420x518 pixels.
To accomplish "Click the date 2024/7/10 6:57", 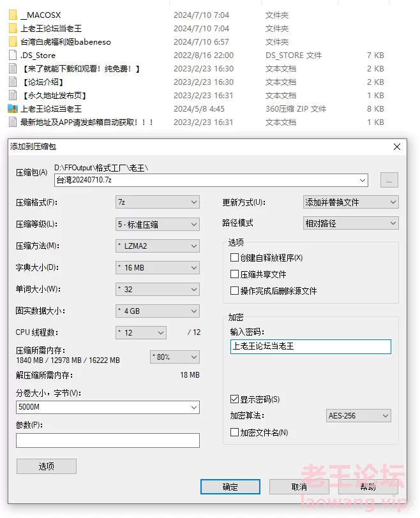I will click(x=201, y=42).
